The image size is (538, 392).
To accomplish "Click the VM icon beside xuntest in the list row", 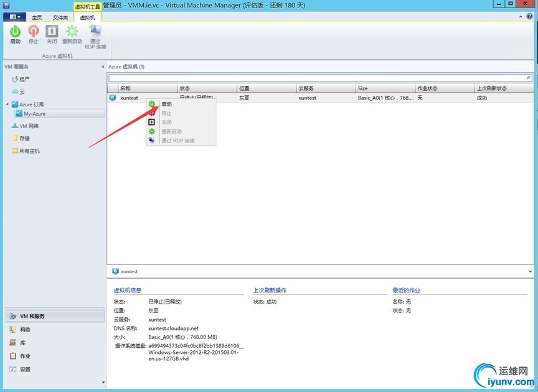I will click(113, 98).
